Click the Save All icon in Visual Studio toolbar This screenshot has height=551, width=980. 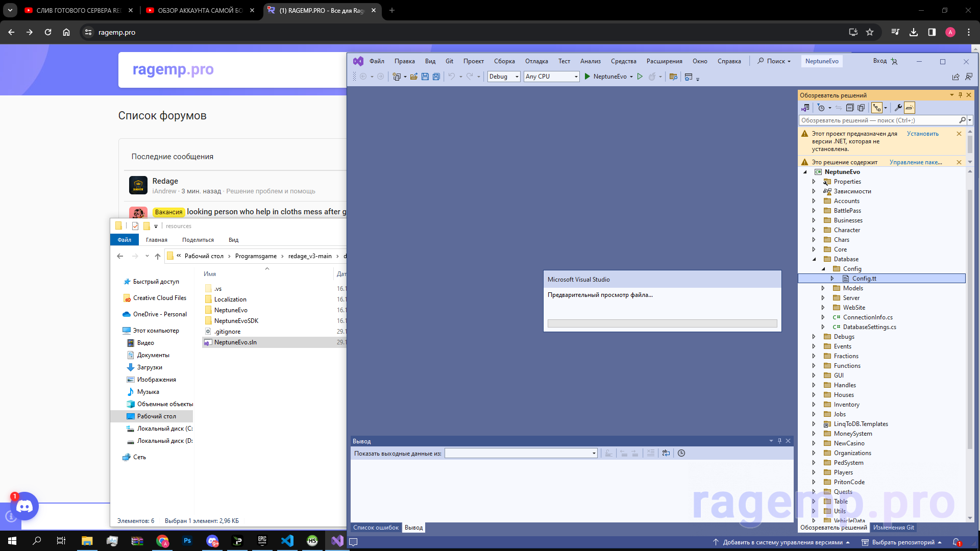pyautogui.click(x=436, y=77)
